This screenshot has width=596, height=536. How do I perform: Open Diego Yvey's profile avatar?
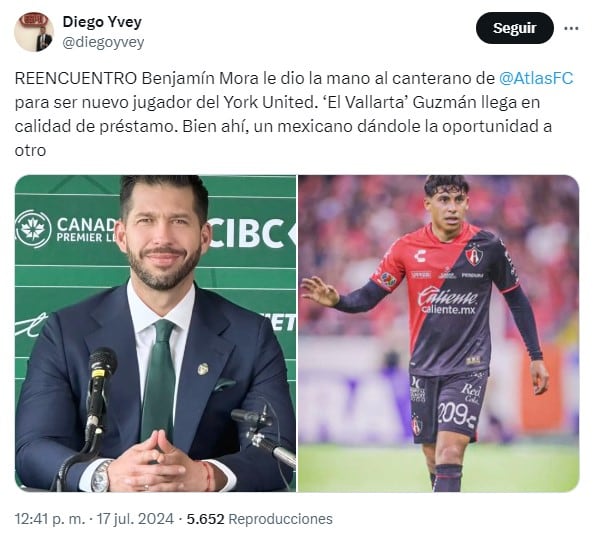point(34,32)
